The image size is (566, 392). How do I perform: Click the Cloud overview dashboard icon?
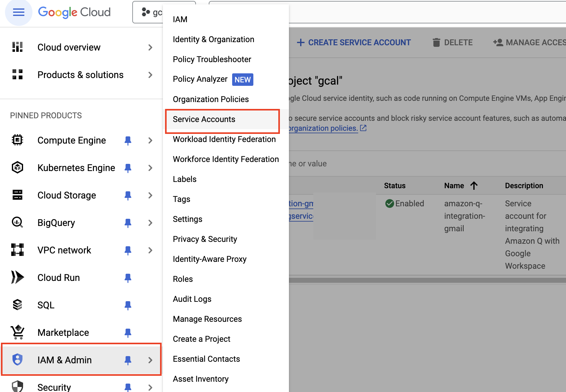17,47
